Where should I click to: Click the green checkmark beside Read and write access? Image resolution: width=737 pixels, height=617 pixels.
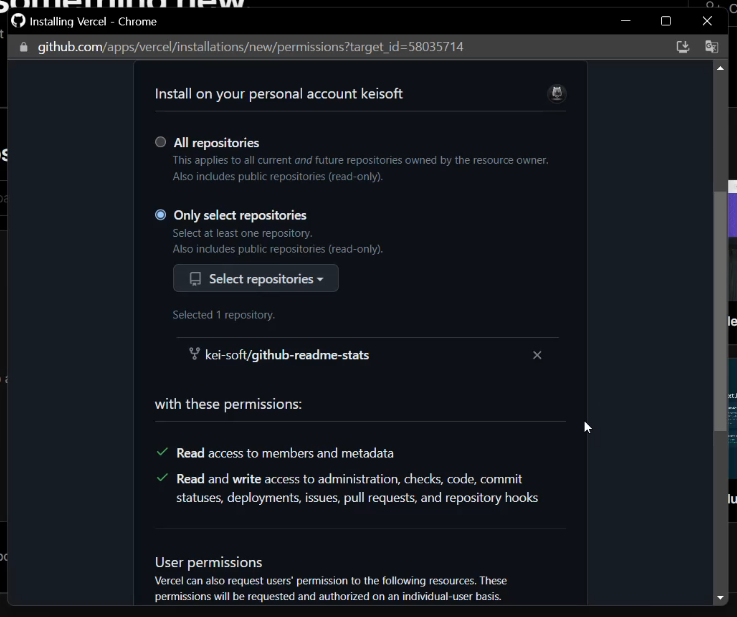coord(162,478)
